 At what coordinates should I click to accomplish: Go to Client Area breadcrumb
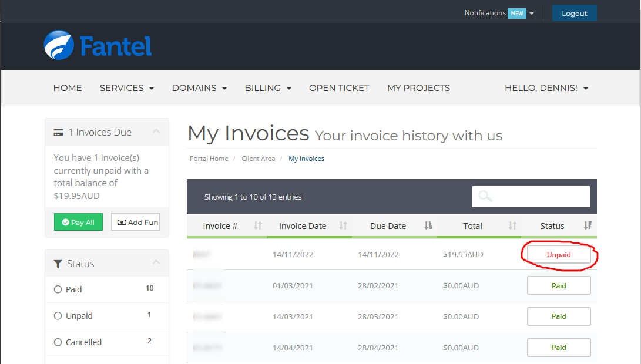point(259,159)
